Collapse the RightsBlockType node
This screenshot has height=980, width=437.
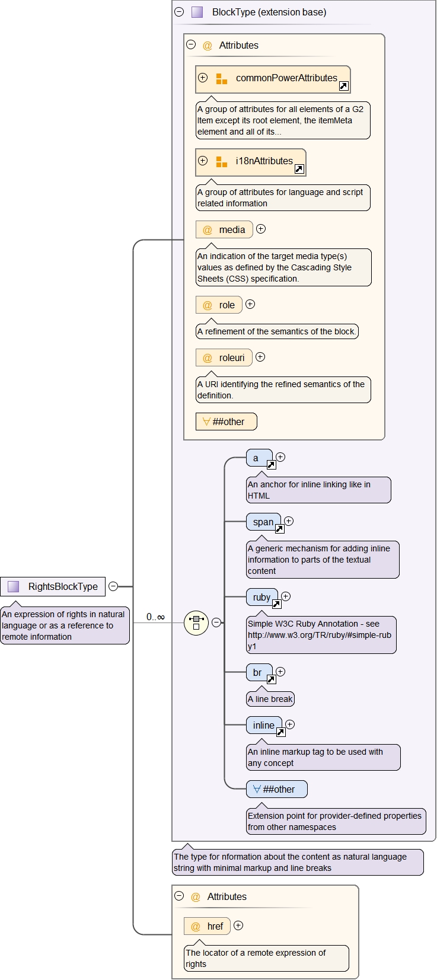(113, 586)
